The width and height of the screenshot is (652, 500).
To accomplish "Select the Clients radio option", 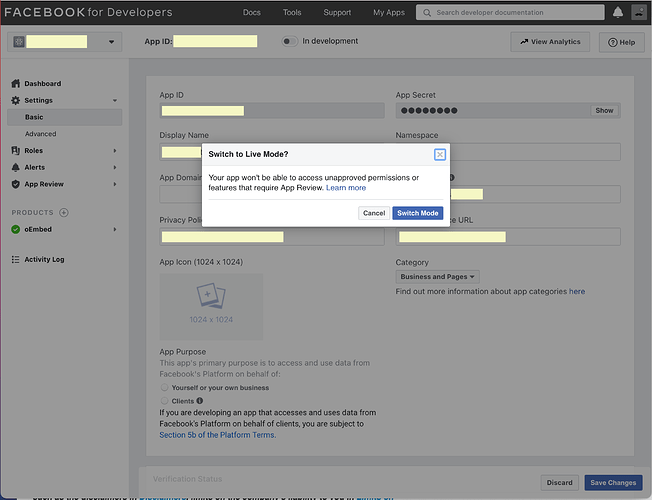I will (164, 401).
